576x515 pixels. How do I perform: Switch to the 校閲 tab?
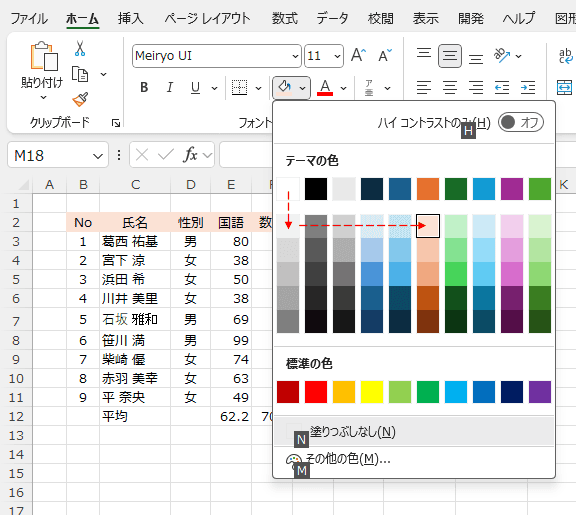coord(381,18)
